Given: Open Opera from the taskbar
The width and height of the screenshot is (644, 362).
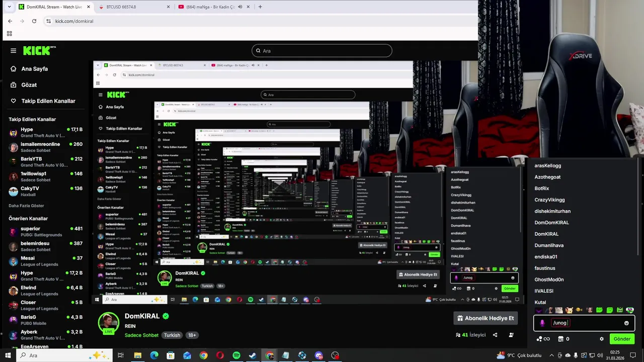Looking at the screenshot, I should click(x=220, y=355).
